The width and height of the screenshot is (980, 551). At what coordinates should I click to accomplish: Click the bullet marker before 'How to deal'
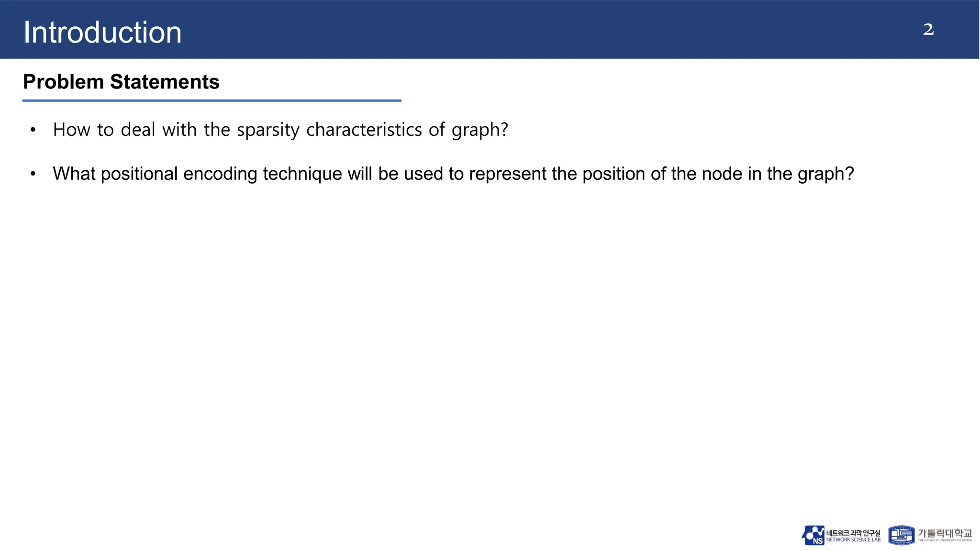click(33, 130)
